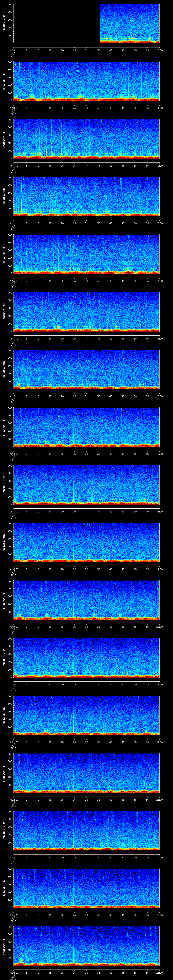The width and height of the screenshot is (173, 980).
Task: Select the spectrogram plot starting at 4:20:00
Action: (86, 658)
